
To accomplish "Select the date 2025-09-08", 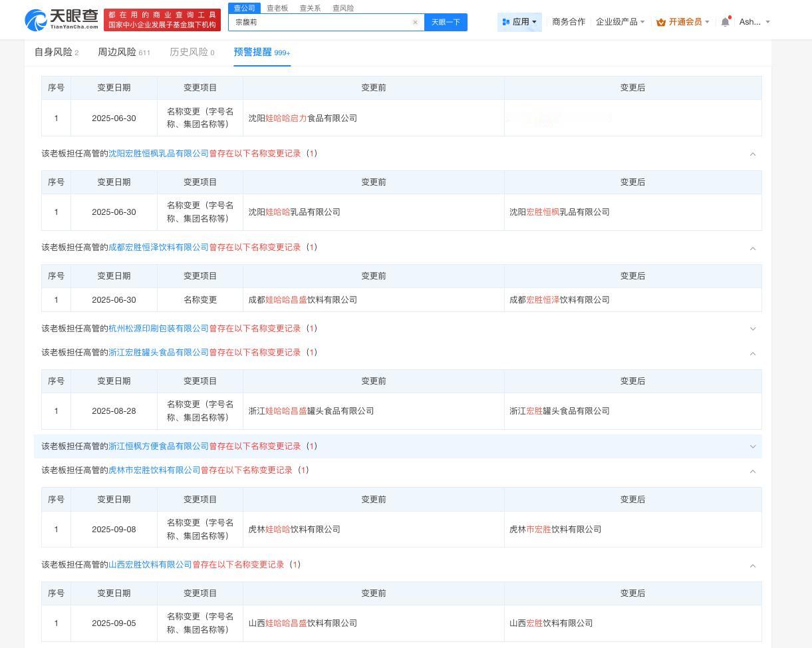I will point(114,530).
